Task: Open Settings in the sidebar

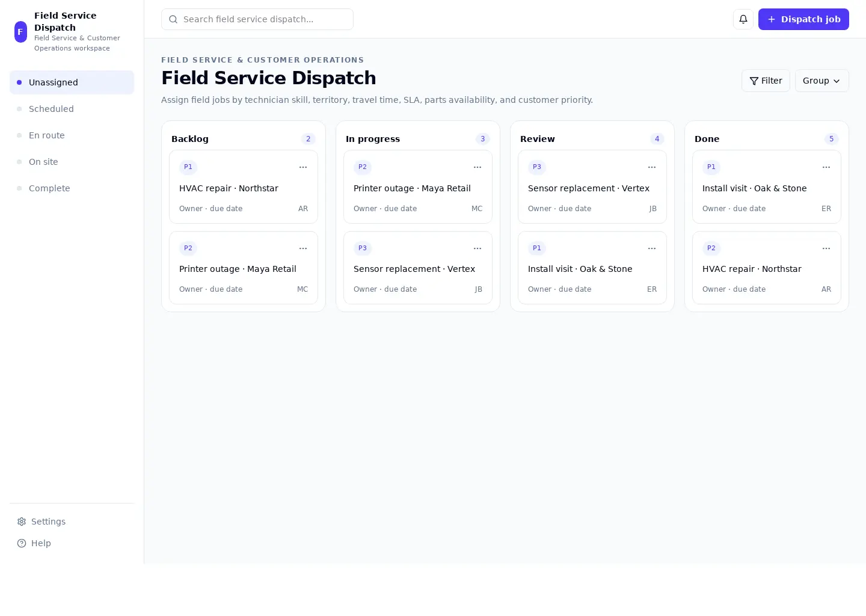Action: point(72,522)
